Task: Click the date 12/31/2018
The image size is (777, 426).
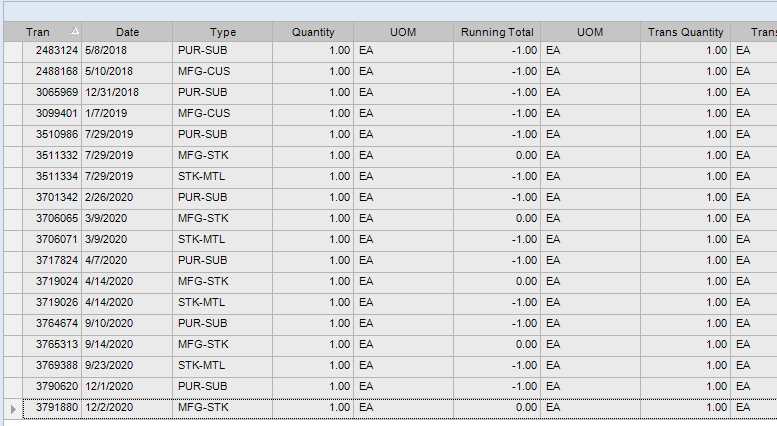Action: coord(112,92)
